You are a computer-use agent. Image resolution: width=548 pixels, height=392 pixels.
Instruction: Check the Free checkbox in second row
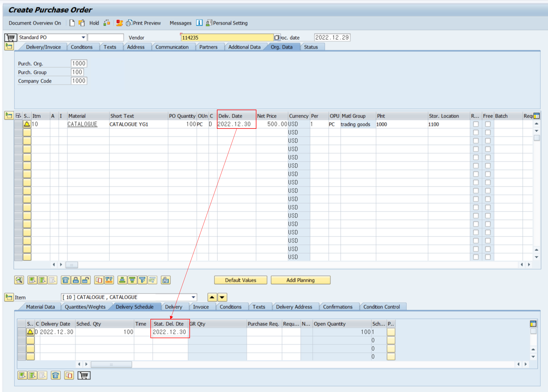point(488,132)
